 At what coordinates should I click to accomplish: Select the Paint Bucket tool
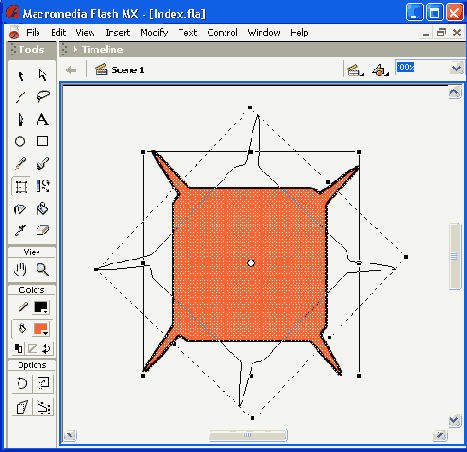(x=42, y=209)
